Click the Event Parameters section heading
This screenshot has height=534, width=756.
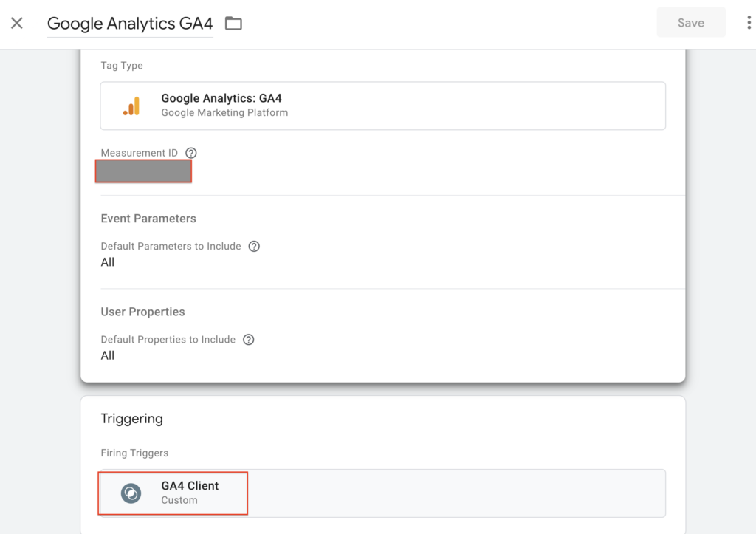coord(148,219)
